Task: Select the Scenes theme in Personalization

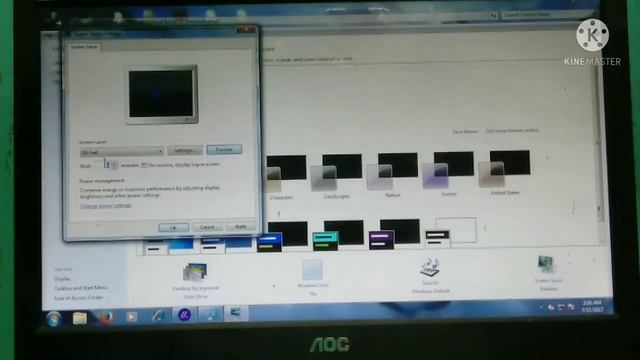Action: point(448,174)
